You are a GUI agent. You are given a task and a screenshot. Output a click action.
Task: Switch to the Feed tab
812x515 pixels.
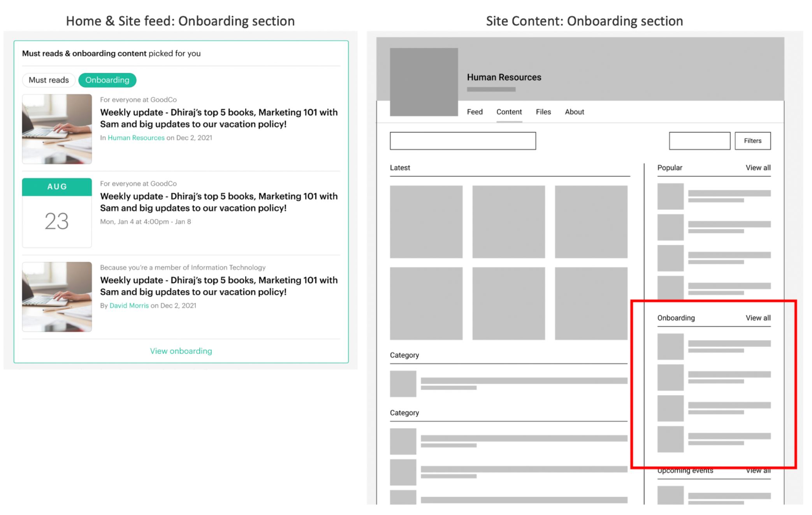coord(475,112)
